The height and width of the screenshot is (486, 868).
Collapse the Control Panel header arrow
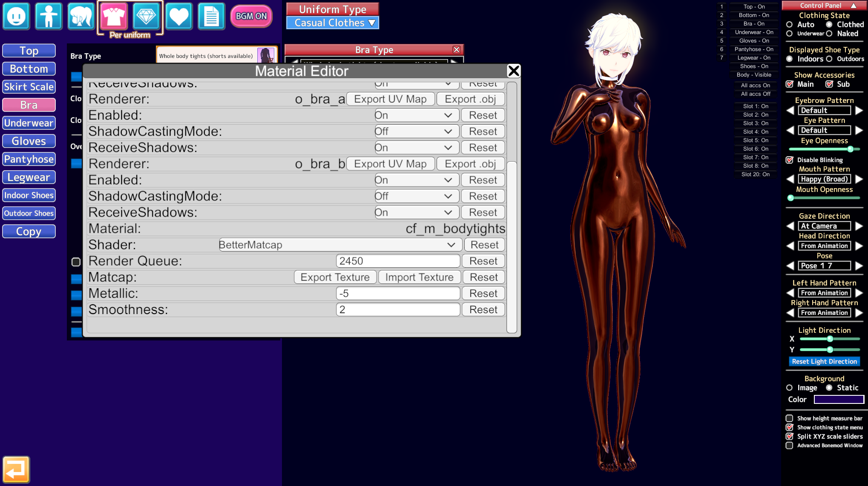coord(854,6)
